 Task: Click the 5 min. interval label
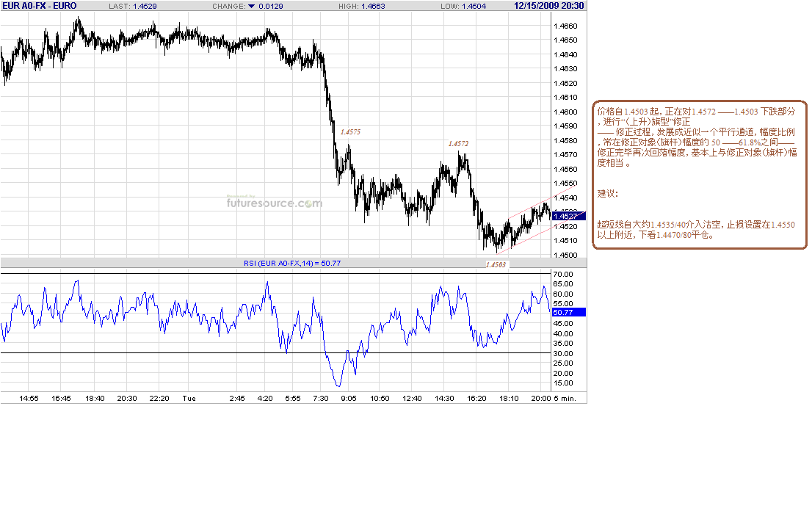pos(565,398)
